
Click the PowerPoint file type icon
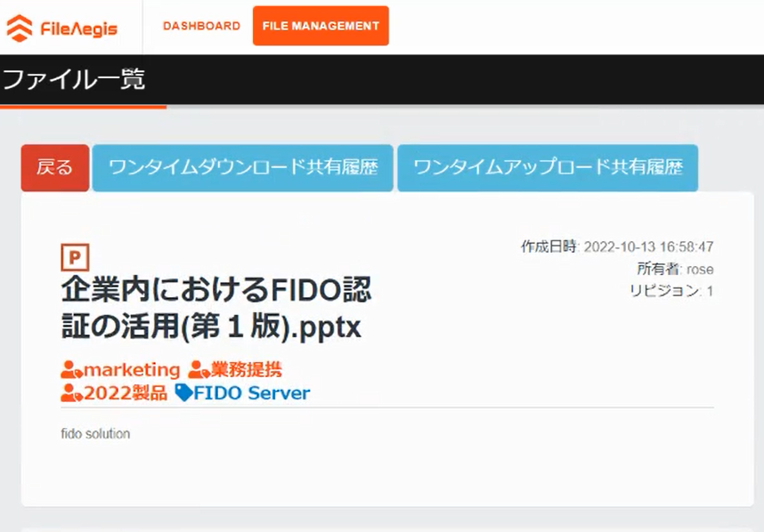pyautogui.click(x=75, y=257)
